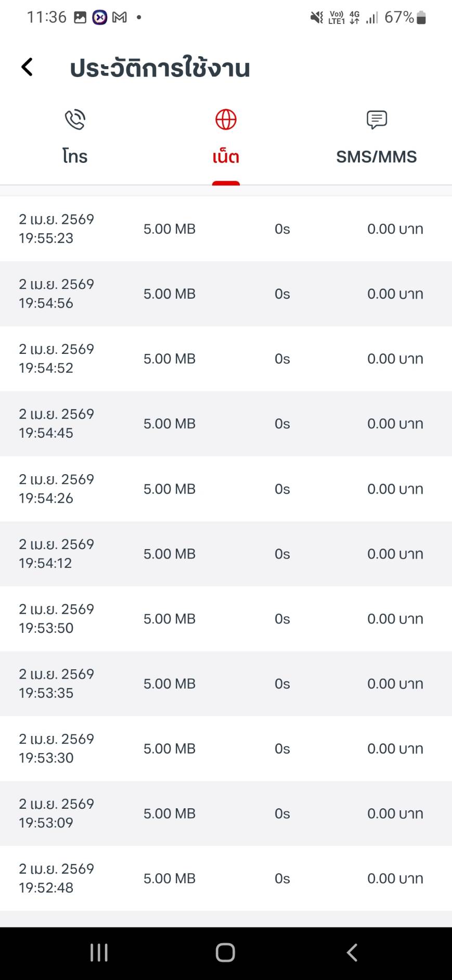Open usage record at 19:54:56
This screenshot has width=452, height=980.
click(226, 294)
